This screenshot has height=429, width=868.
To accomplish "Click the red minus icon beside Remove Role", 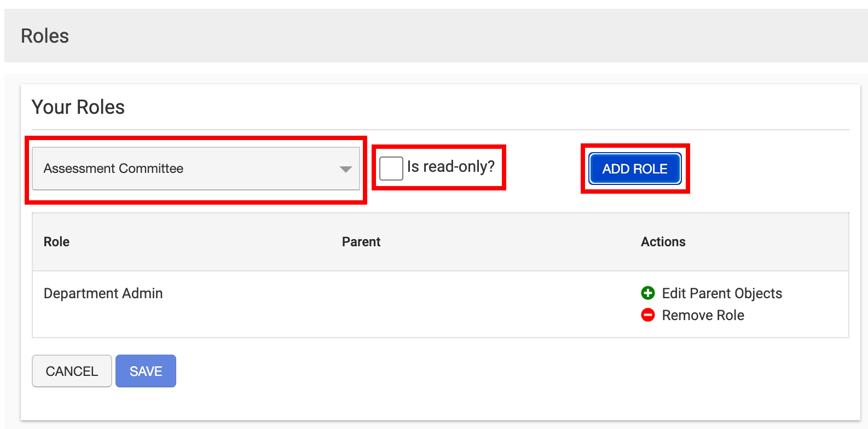I will [648, 315].
